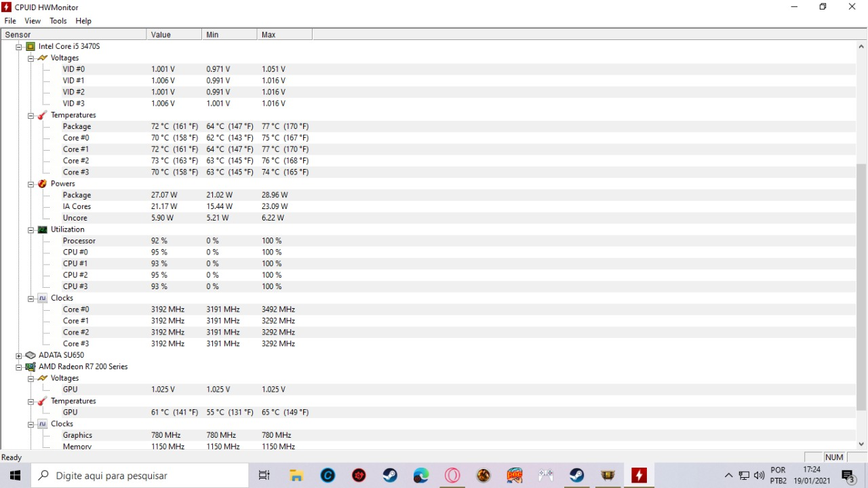Click the Sensor column header
This screenshot has width=868, height=488.
73,35
